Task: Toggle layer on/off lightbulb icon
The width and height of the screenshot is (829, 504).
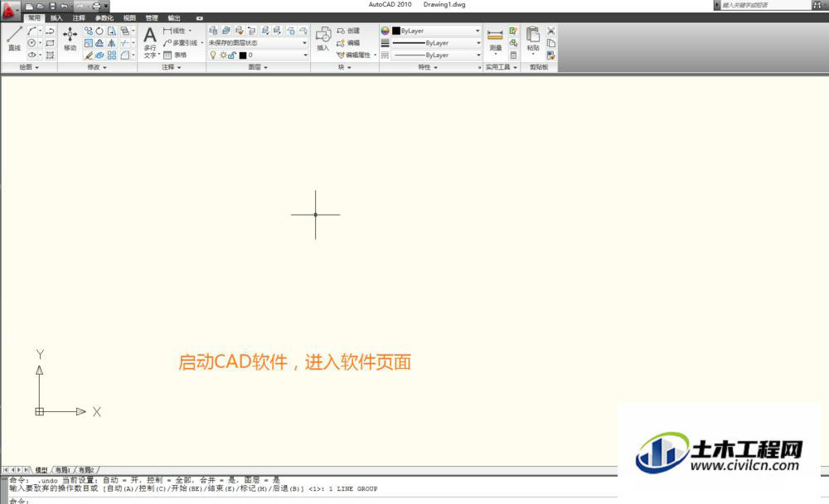Action: [213, 55]
